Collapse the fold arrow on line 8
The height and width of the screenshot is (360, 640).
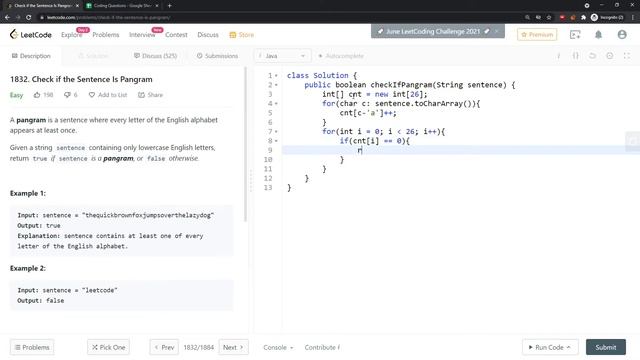(276, 141)
